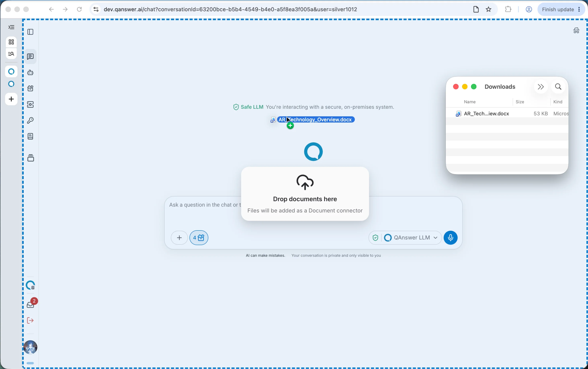
Task: Go back in browser history
Action: pos(51,9)
